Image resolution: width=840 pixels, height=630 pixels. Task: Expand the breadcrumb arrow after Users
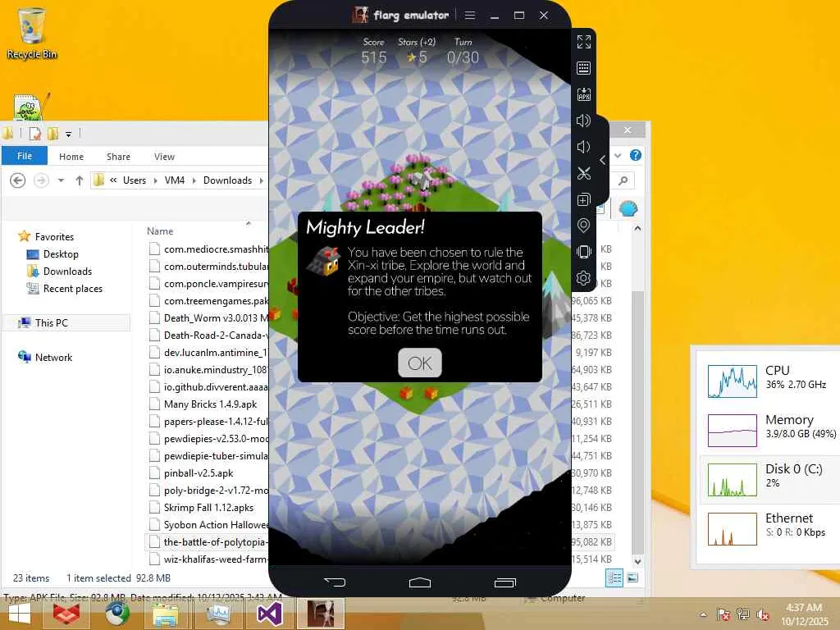coord(155,180)
